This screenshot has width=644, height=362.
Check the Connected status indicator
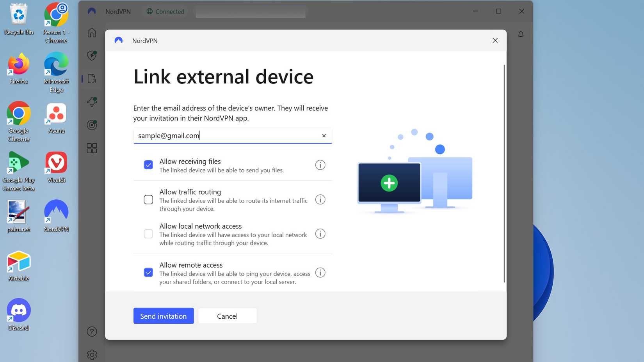pos(165,11)
